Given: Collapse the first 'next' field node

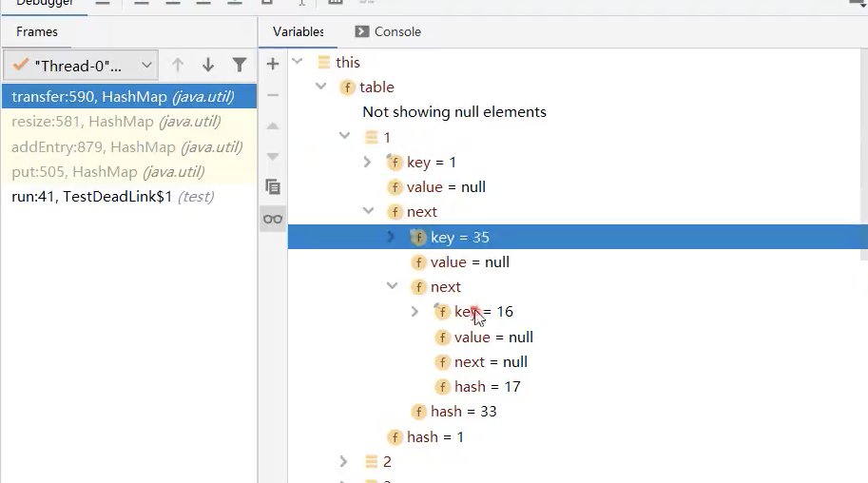Looking at the screenshot, I should 369,210.
